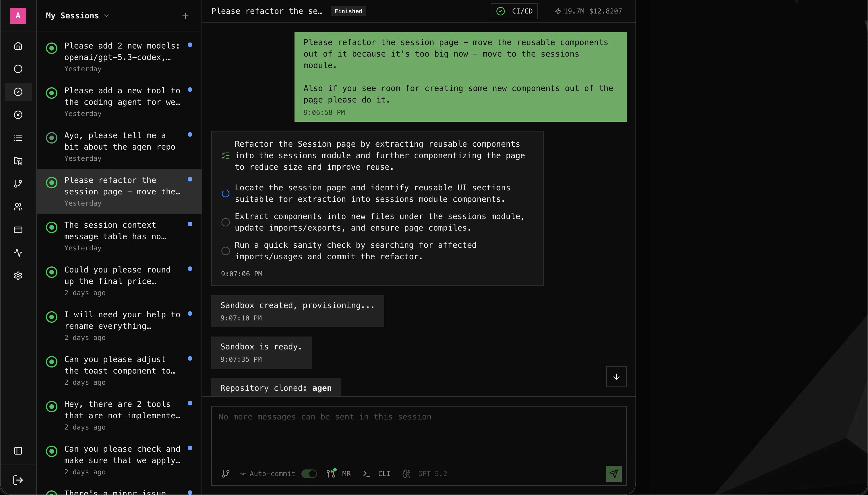Click the circle beside 'Extract components' task
This screenshot has width=868, height=495.
pyautogui.click(x=225, y=222)
